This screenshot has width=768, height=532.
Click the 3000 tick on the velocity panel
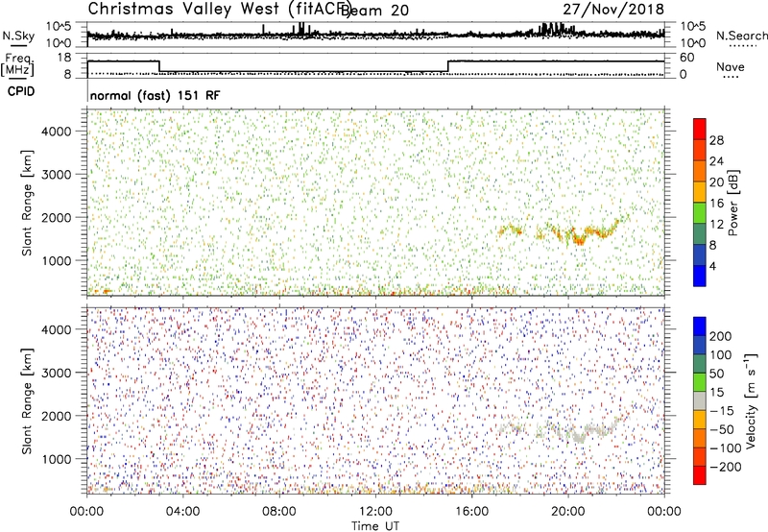pyautogui.click(x=57, y=373)
